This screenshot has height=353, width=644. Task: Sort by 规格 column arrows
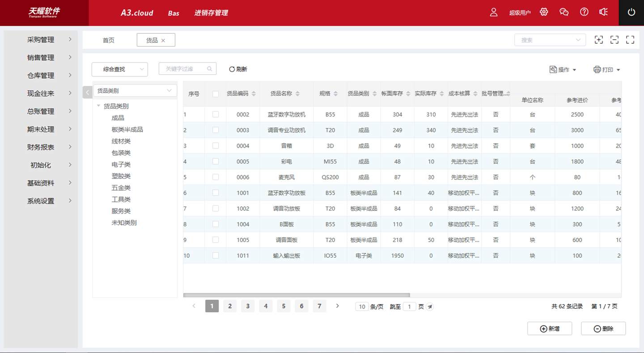(x=336, y=94)
